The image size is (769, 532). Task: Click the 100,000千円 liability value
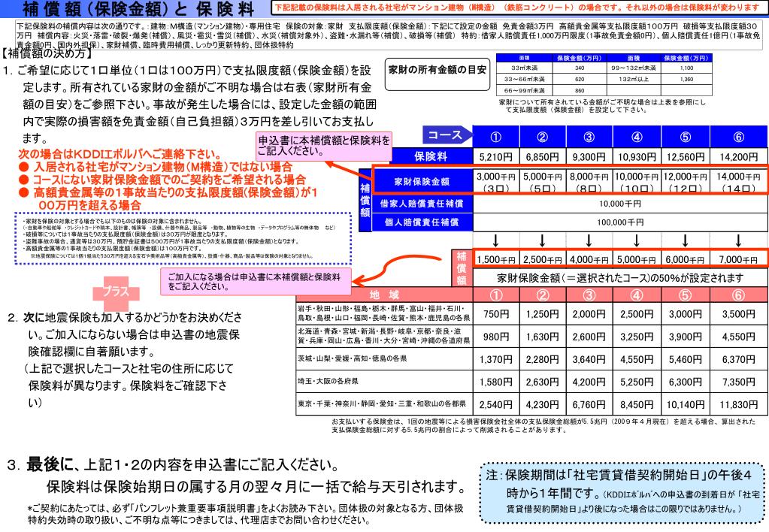point(620,222)
